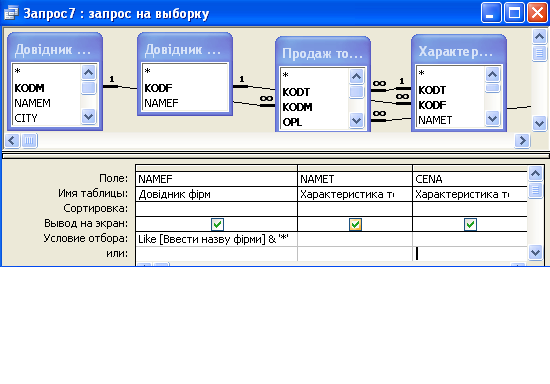Minimize the Запрос7 query window
550x384 pixels.
490,13
